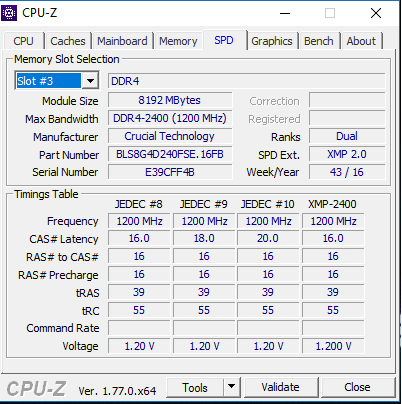Select the SPD Ext. value XMP 2.0
This screenshot has height=404, width=402.
point(347,154)
